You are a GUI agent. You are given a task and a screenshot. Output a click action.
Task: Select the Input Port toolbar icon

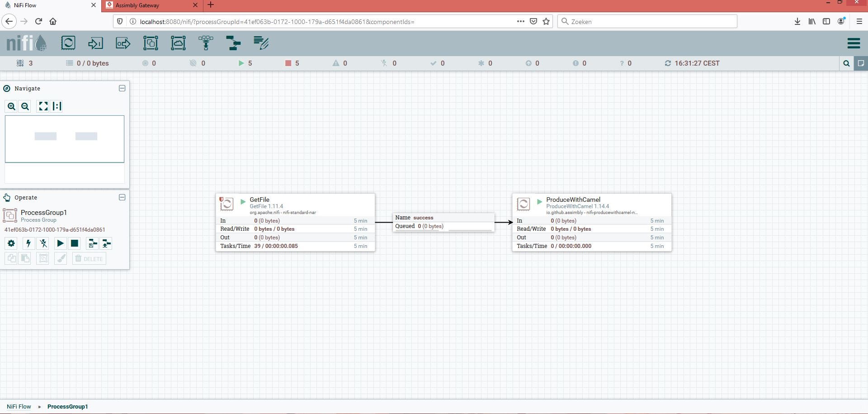pyautogui.click(x=95, y=43)
